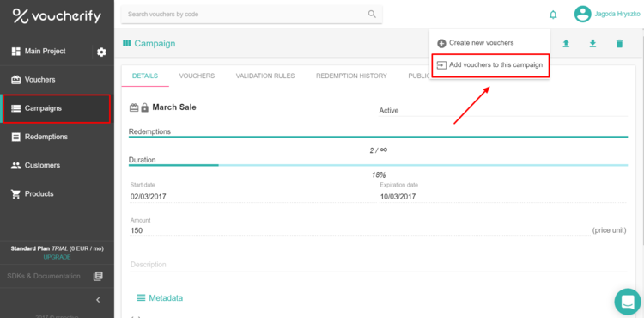Screen dimensions: 644x318
Task: Open Jagoda Hryszko account menu
Action: [617, 15]
